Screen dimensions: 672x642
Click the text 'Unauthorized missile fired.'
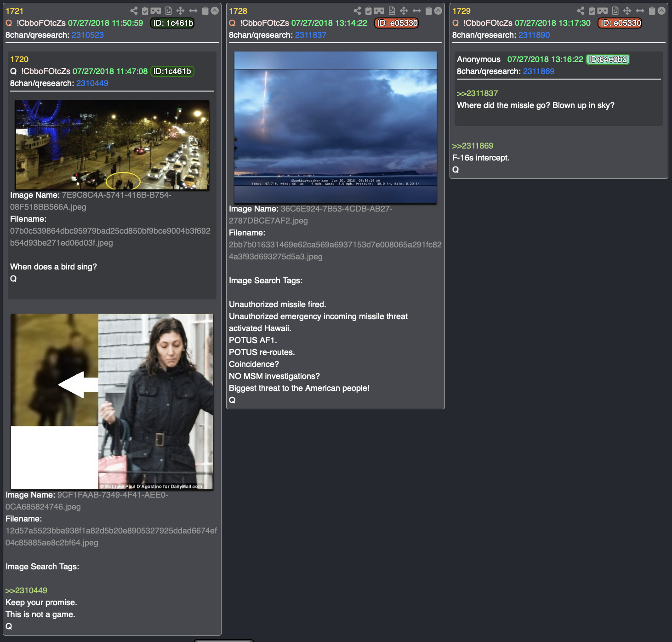click(278, 304)
